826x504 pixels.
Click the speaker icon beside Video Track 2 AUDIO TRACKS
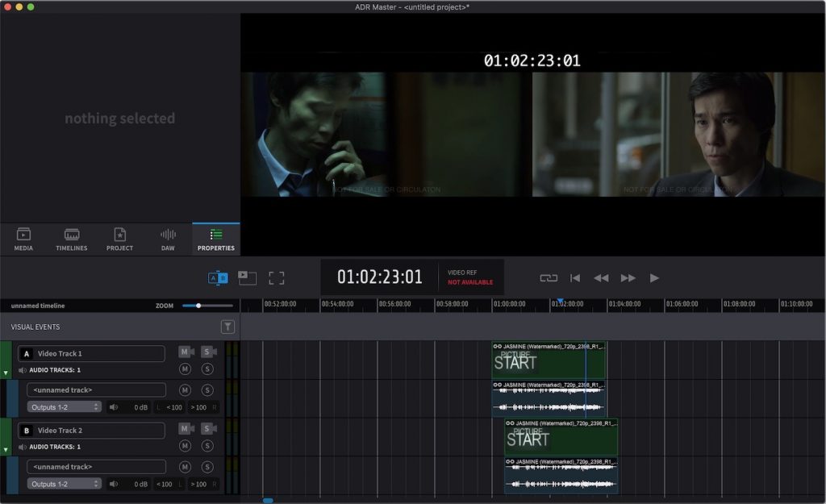(22, 447)
